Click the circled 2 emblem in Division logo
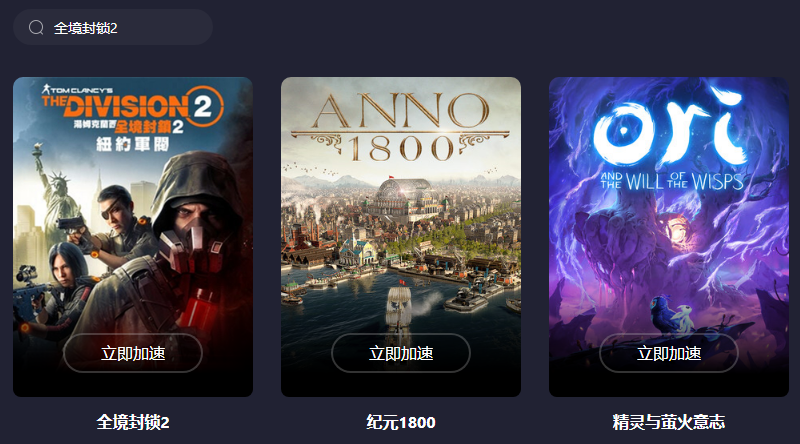800x444 pixels. pos(203,106)
